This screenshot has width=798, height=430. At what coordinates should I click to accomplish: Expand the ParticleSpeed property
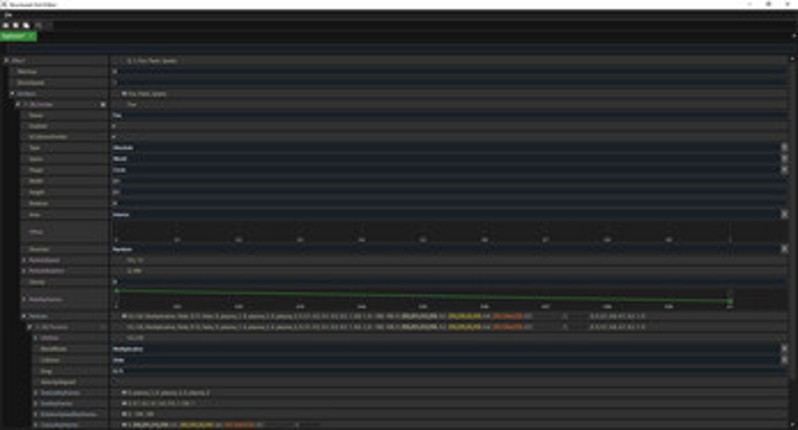pos(24,260)
